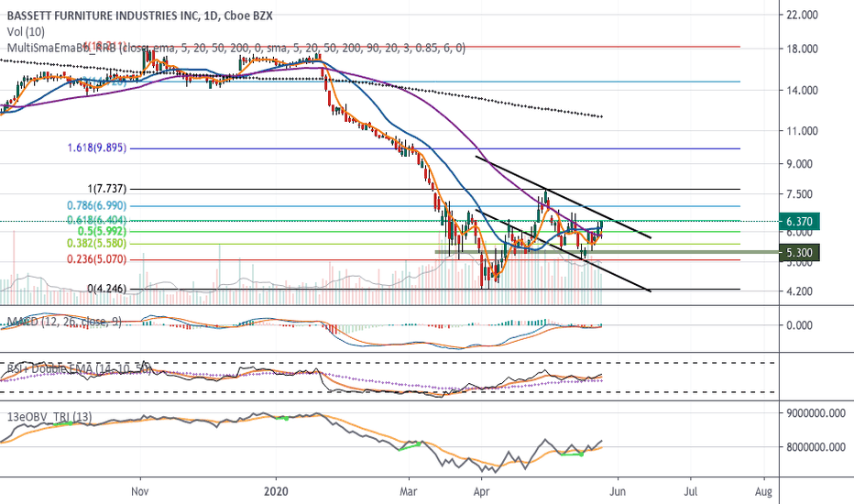
Task: Select the upper black channel line
Action: (564, 198)
